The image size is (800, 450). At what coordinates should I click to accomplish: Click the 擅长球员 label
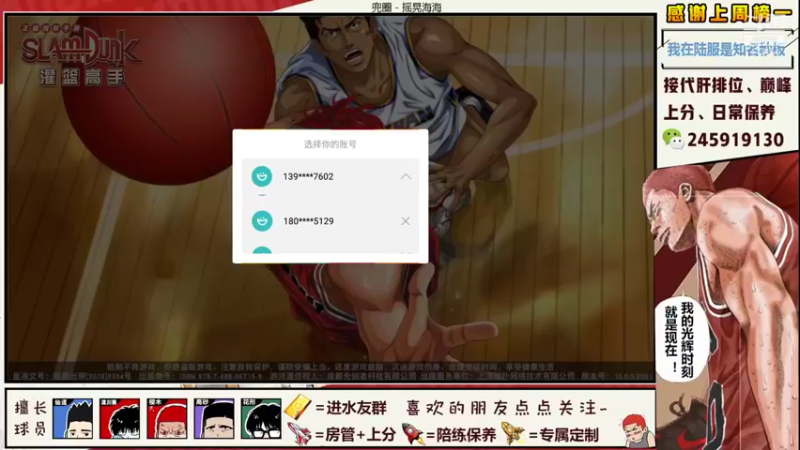click(30, 418)
